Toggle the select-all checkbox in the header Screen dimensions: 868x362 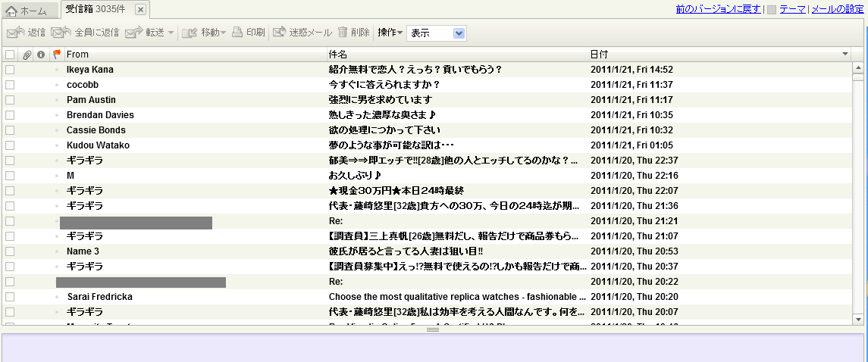click(x=10, y=55)
